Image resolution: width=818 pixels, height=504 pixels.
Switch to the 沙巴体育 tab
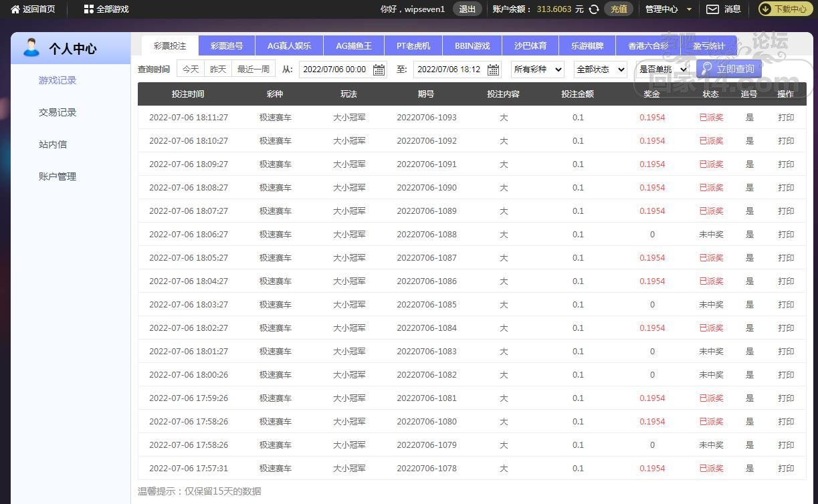[530, 46]
